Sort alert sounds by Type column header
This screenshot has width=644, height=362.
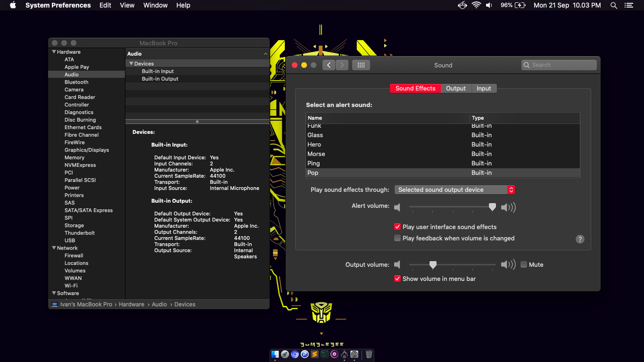525,118
